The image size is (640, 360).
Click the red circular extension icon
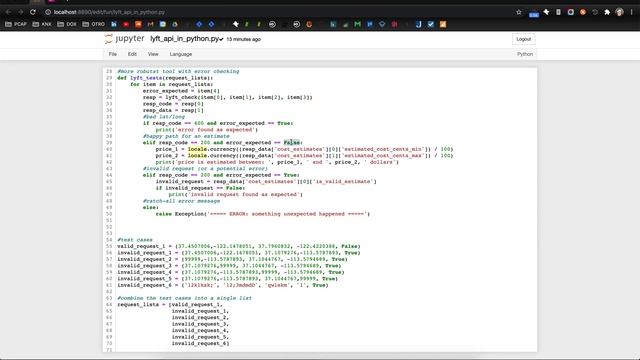click(583, 12)
